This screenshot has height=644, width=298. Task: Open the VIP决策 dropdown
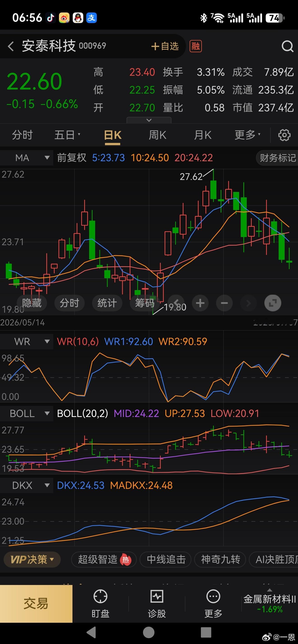(32, 559)
